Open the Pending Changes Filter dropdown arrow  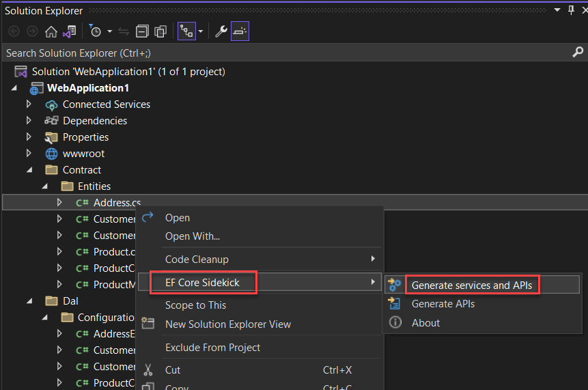pos(110,31)
